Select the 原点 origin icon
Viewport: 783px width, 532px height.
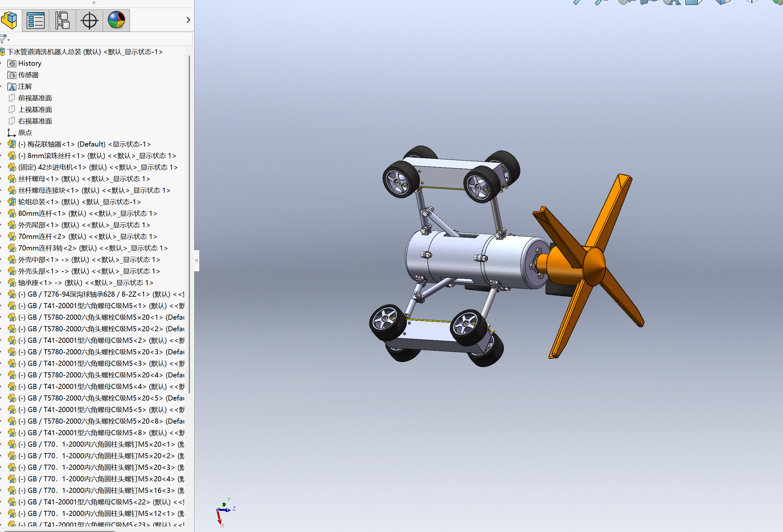click(12, 133)
